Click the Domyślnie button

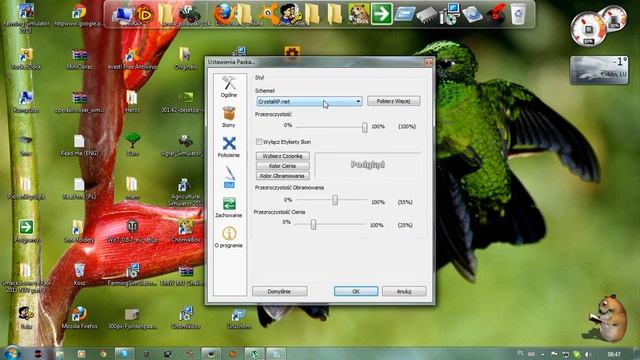[x=280, y=291]
